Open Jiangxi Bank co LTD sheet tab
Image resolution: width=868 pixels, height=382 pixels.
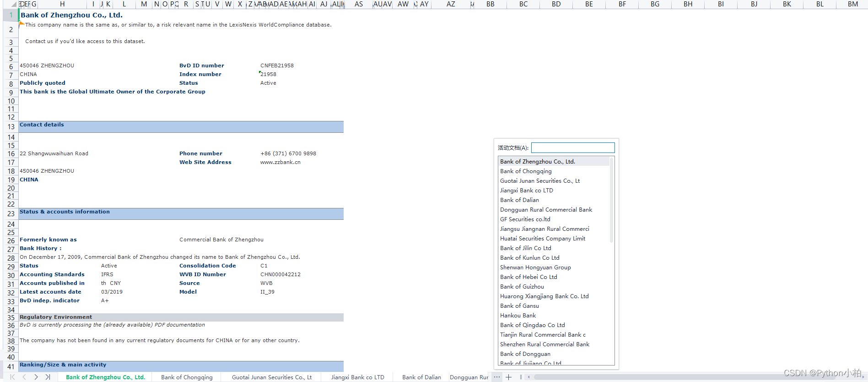pos(358,377)
